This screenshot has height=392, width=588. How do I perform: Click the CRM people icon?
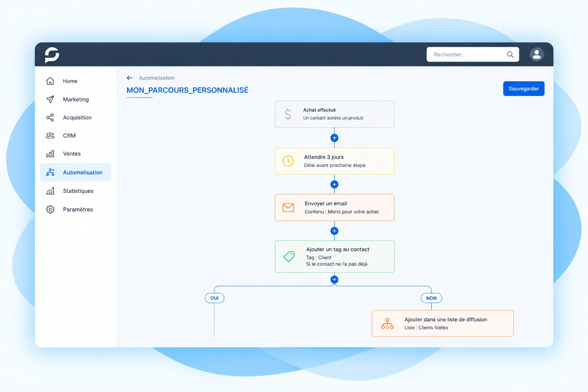(50, 136)
